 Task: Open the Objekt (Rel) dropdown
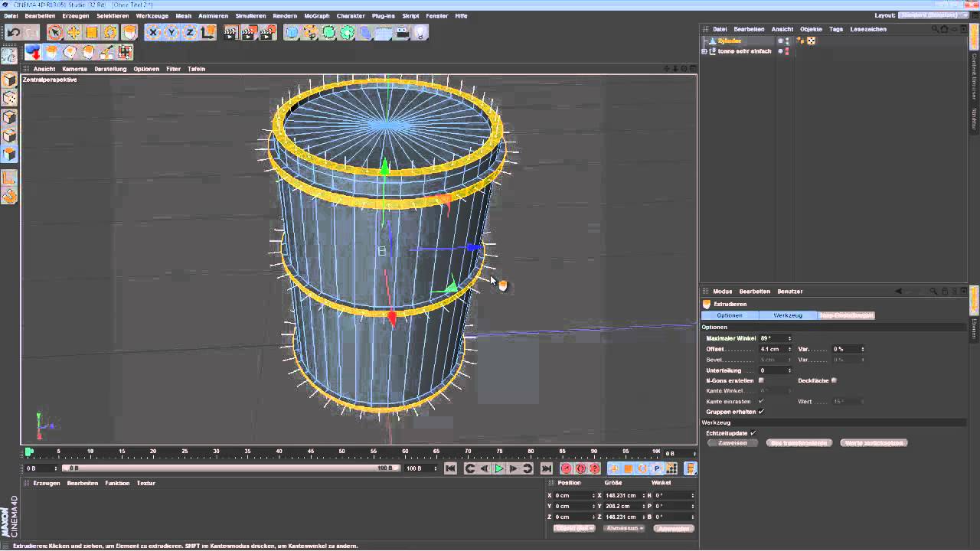tap(574, 528)
